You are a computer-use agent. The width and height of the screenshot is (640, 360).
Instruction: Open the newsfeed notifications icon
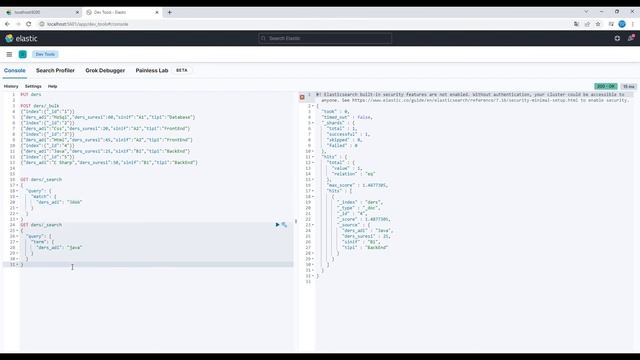click(631, 38)
